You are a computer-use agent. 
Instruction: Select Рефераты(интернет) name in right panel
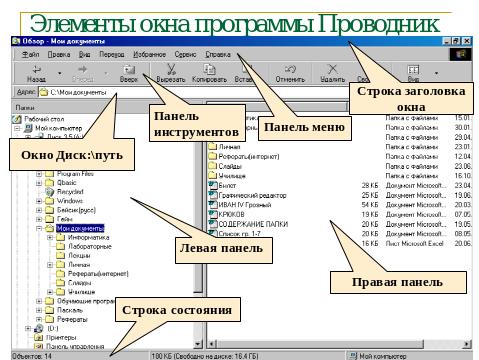pyautogui.click(x=249, y=156)
